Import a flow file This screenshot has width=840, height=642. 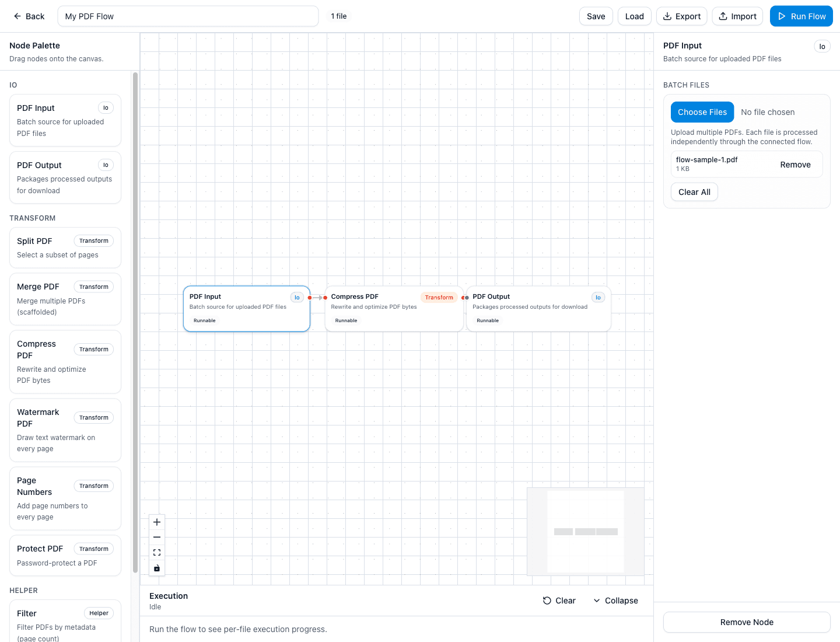point(737,16)
